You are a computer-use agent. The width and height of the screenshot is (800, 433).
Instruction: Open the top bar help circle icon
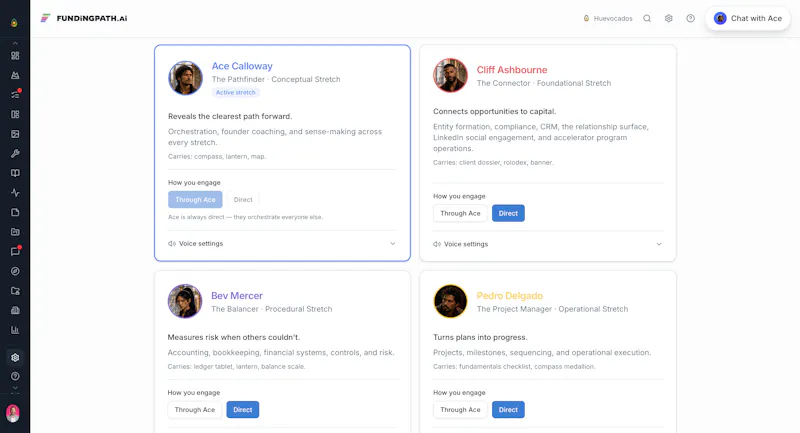click(690, 18)
